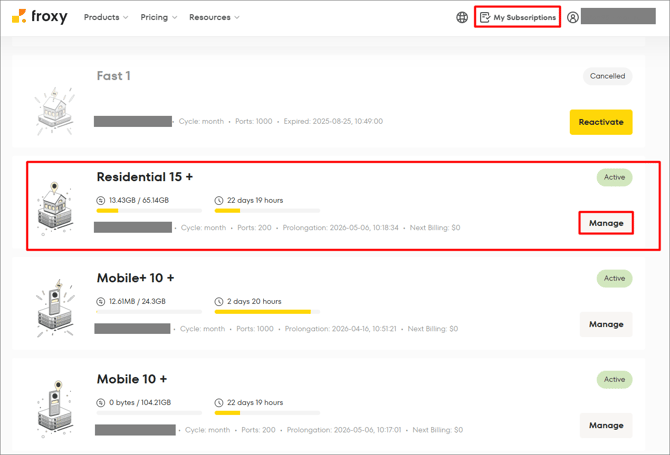Manage the Residential 15 + subscription

click(606, 223)
